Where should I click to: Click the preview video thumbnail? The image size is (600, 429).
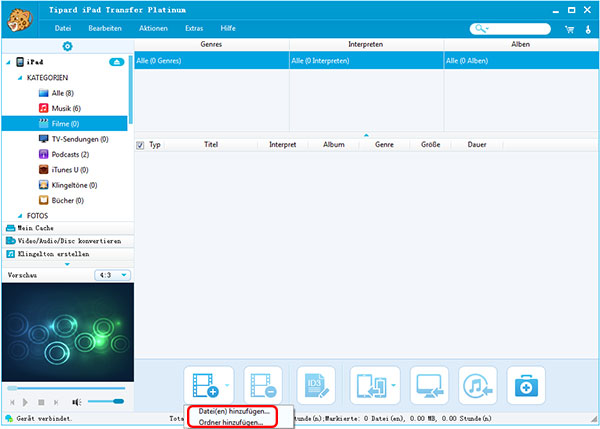click(68, 332)
